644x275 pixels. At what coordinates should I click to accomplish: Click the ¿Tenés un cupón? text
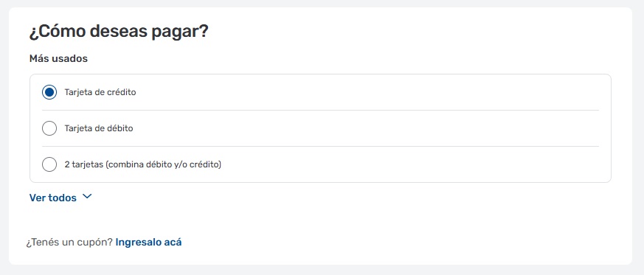coord(69,242)
